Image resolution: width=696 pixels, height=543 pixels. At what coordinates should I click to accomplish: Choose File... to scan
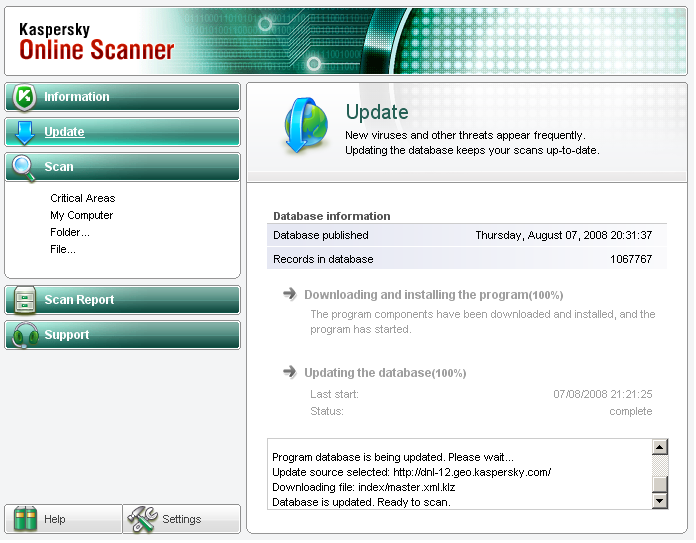point(63,250)
